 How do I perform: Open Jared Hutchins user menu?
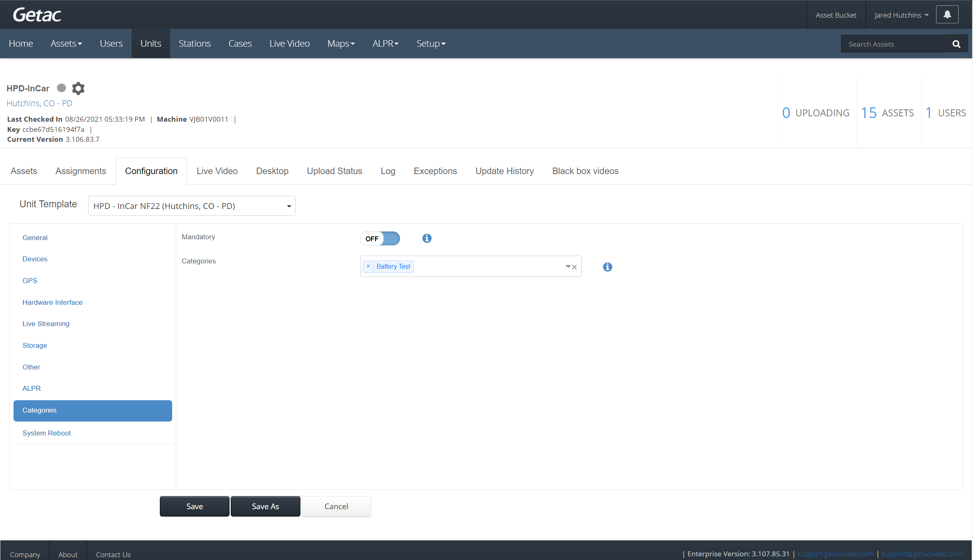click(901, 15)
